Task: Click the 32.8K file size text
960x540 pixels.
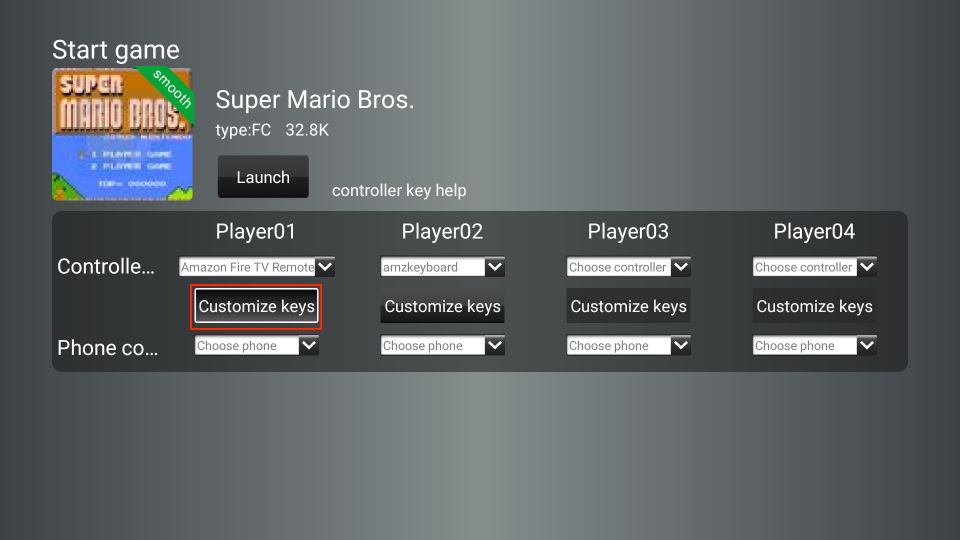Action: pos(307,130)
